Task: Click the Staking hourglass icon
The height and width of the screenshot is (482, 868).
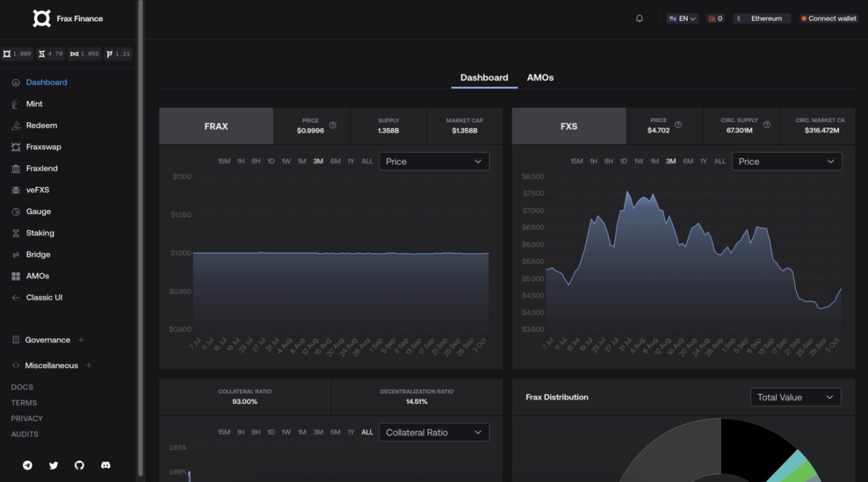Action: click(x=16, y=233)
